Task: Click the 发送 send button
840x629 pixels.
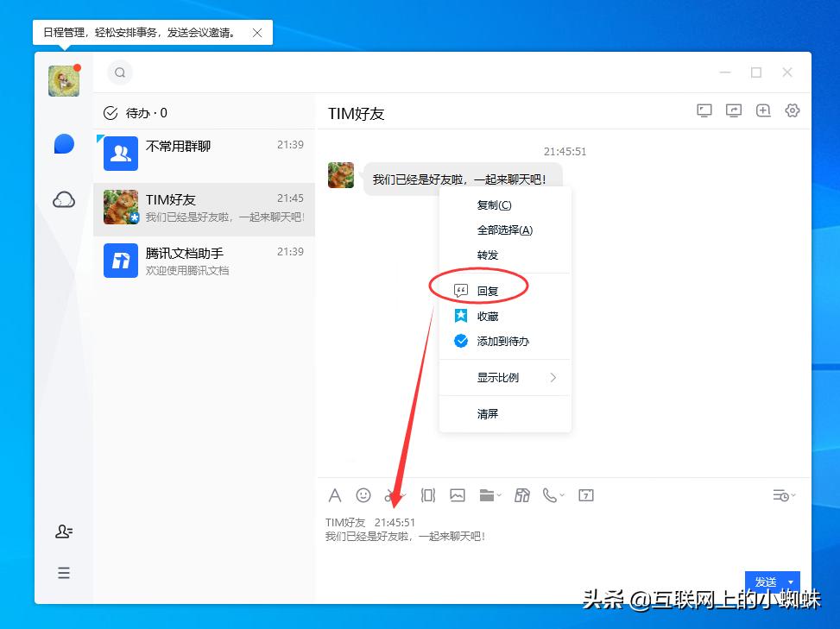Action: (x=766, y=582)
